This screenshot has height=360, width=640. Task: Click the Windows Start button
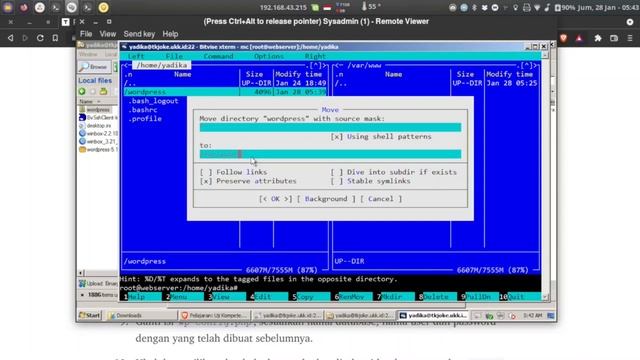click(x=89, y=315)
